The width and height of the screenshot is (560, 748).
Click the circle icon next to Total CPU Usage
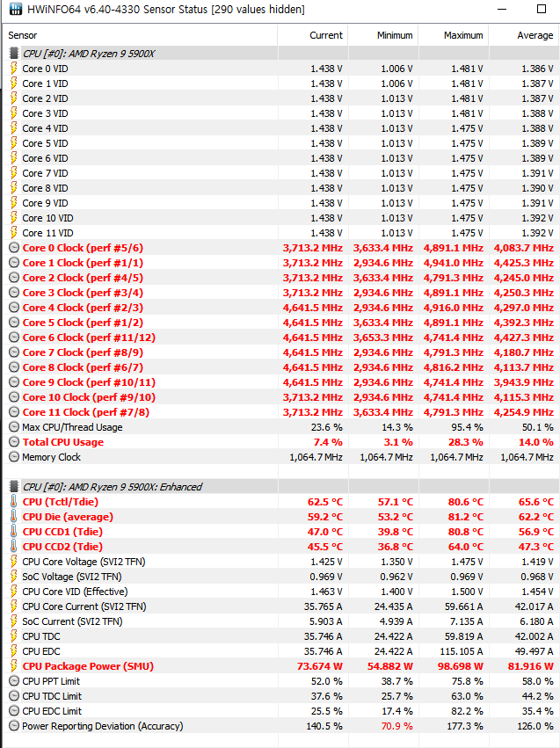point(13,442)
